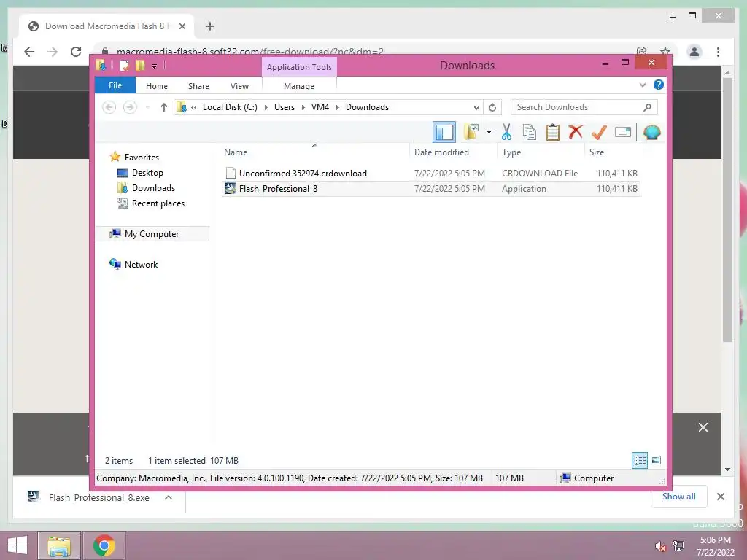Click the Explorer Back arrow button
The height and width of the screenshot is (560, 747).
coord(109,107)
